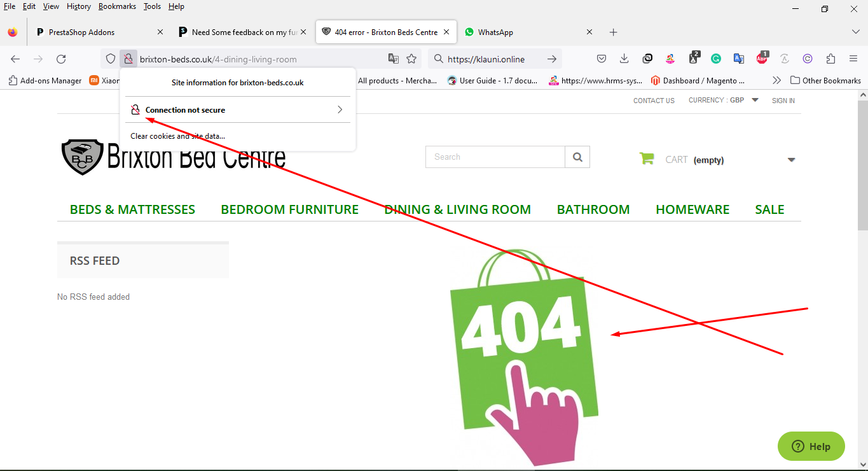868x471 pixels.
Task: Click the klauni.online search field
Action: tap(486, 59)
